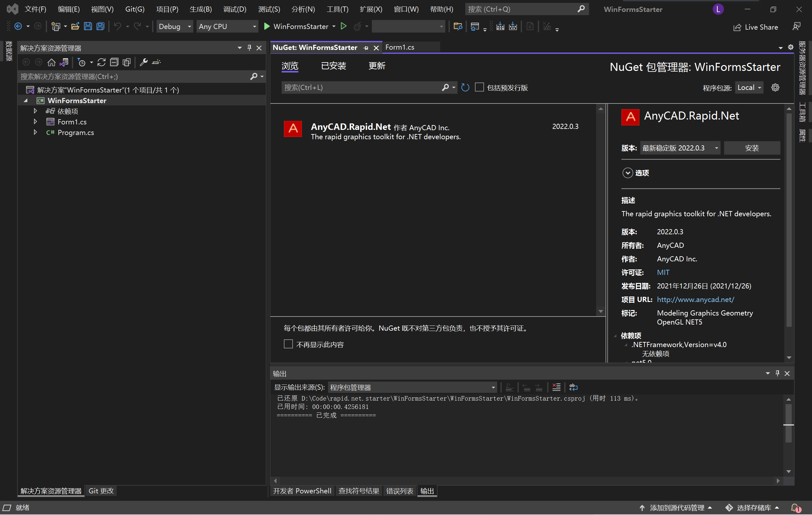This screenshot has height=515, width=812.
Task: Click the Home icon in Solution Explorer
Action: (x=51, y=63)
